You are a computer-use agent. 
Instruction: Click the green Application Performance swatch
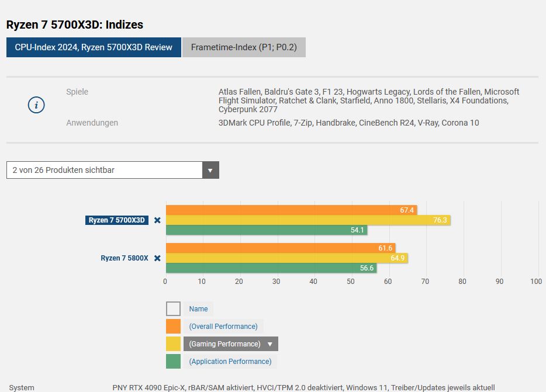[174, 362]
